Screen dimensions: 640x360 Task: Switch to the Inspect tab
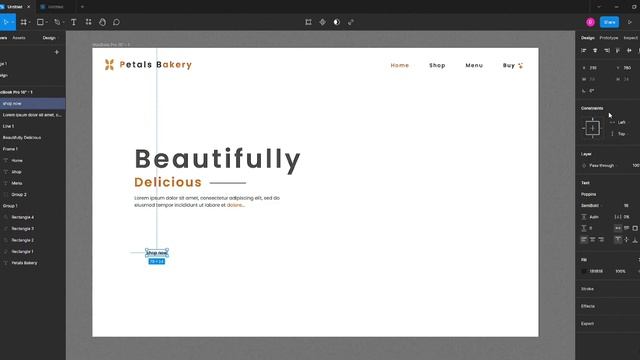(x=631, y=38)
